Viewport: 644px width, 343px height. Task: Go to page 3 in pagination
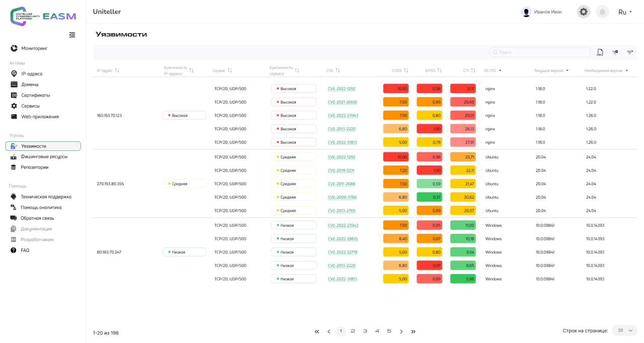[x=365, y=331]
